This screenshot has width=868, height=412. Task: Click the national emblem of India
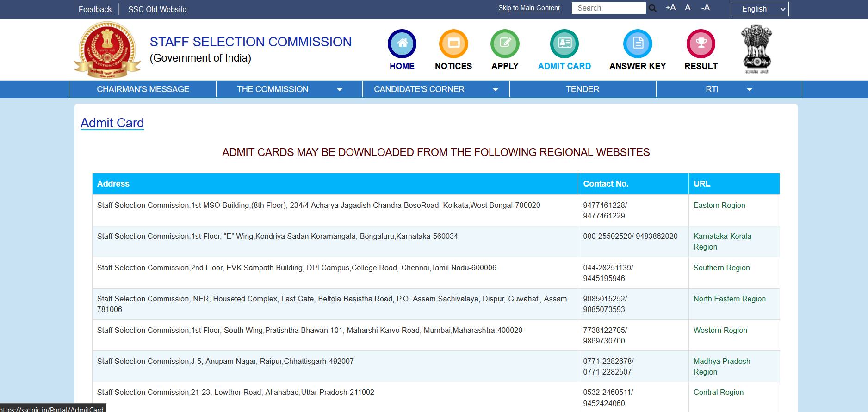coord(756,49)
